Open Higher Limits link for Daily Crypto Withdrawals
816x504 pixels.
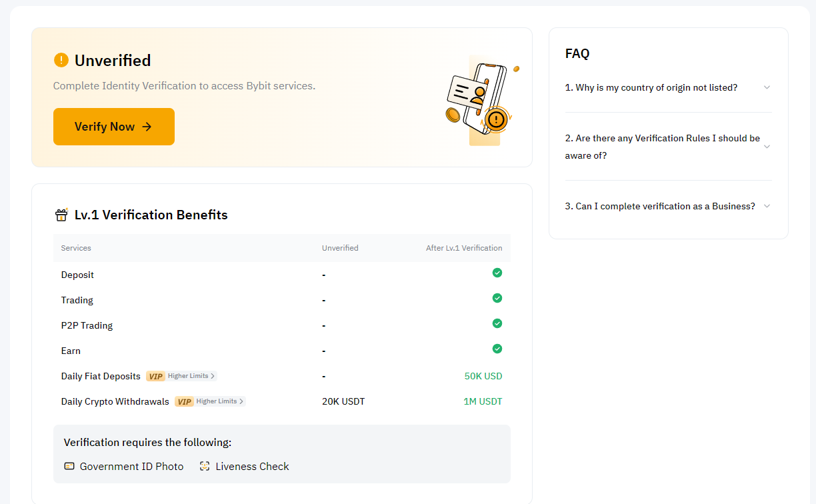(x=220, y=401)
